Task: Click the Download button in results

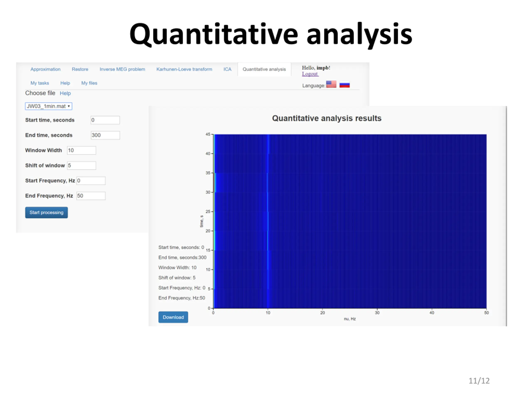Action: pyautogui.click(x=173, y=317)
